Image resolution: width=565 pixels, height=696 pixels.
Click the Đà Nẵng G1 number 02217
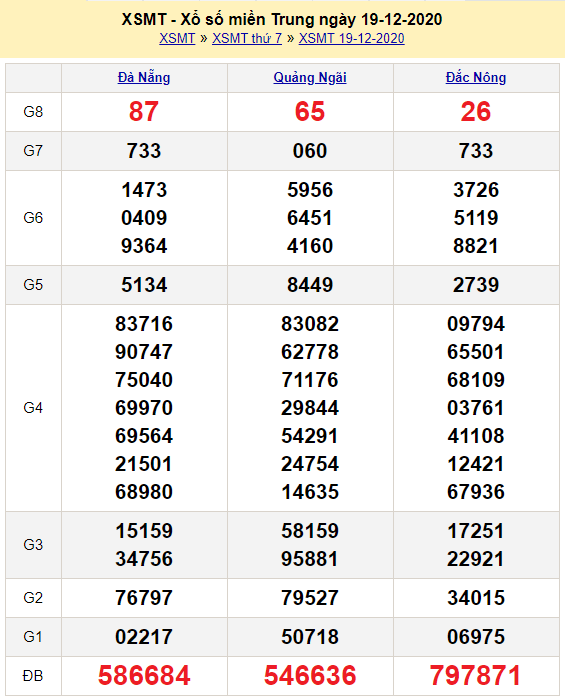[144, 637]
